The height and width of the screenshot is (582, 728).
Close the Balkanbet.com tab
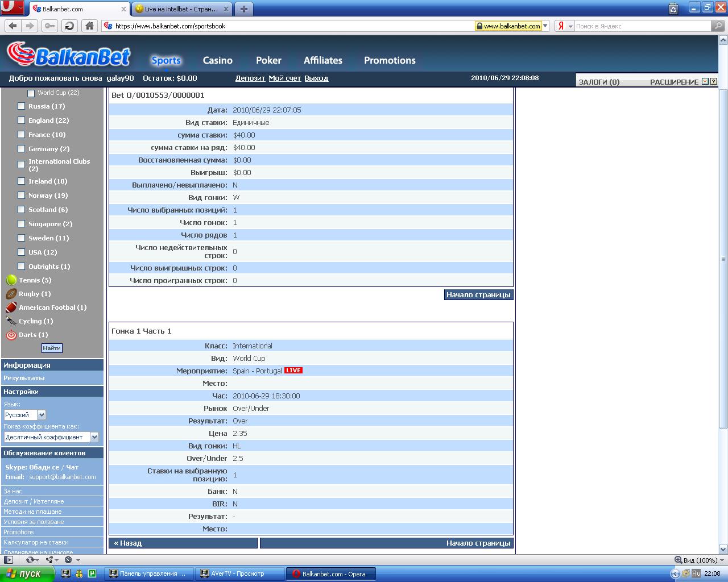click(x=124, y=9)
